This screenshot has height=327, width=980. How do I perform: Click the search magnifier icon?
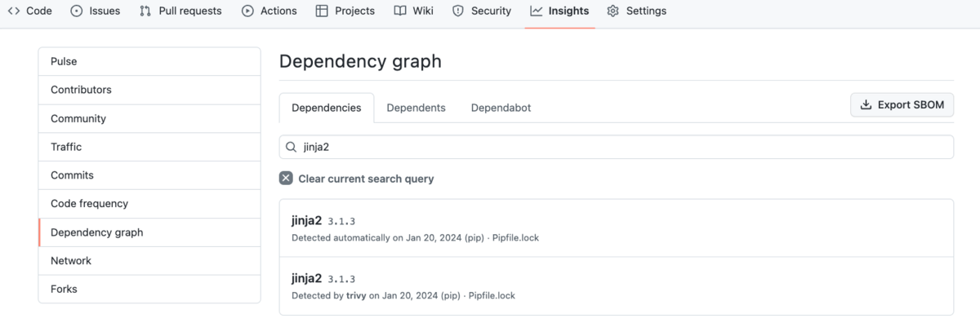(292, 148)
